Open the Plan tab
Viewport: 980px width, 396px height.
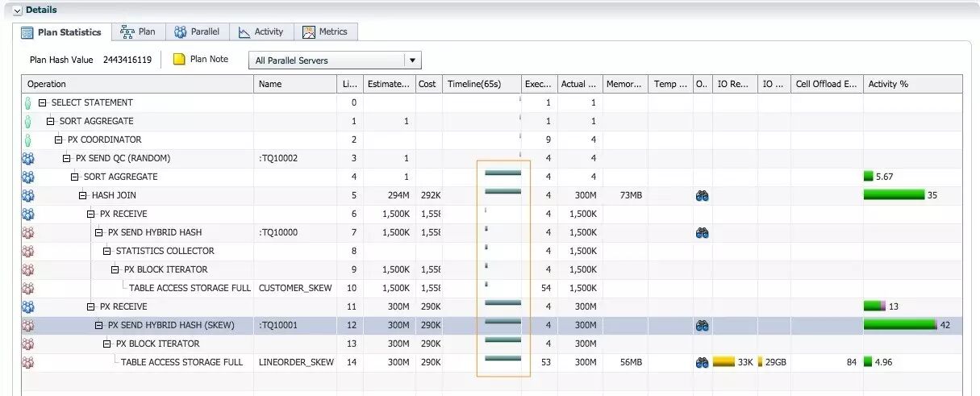click(x=138, y=31)
